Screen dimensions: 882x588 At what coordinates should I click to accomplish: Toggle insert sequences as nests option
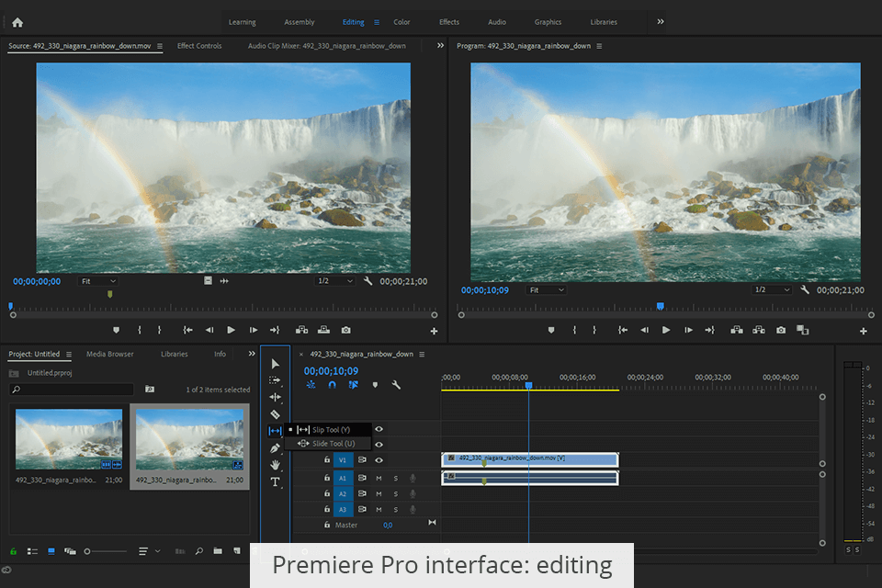point(311,386)
